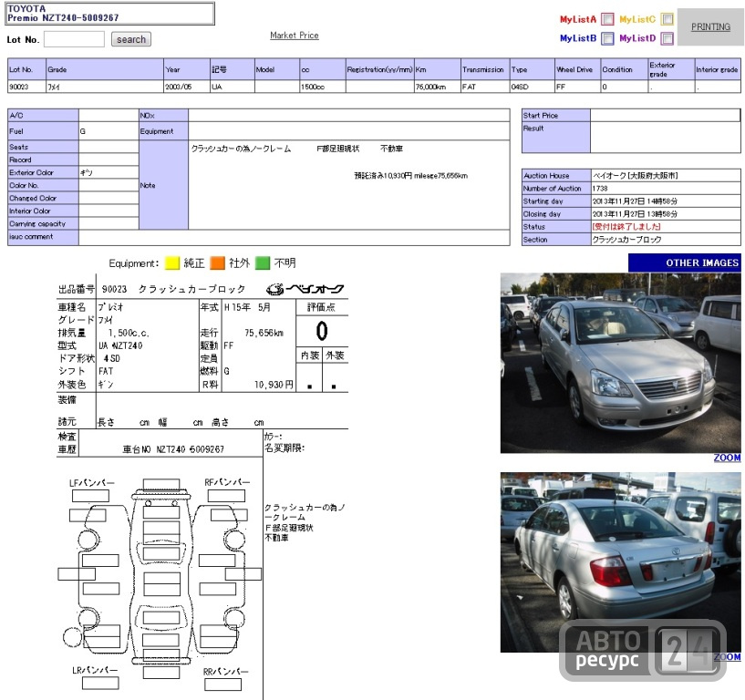This screenshot has width=745, height=700.
Task: Click the Start Price label
Action: point(556,116)
